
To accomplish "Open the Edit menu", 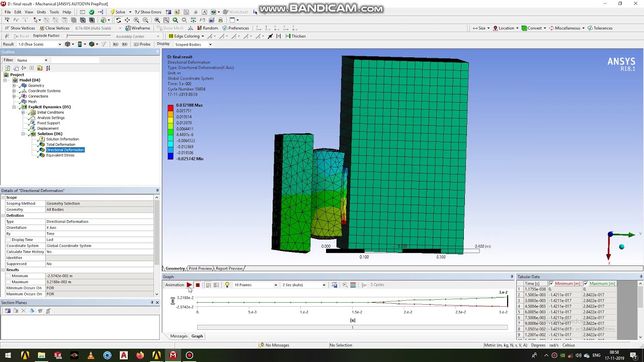I will pyautogui.click(x=18, y=12).
